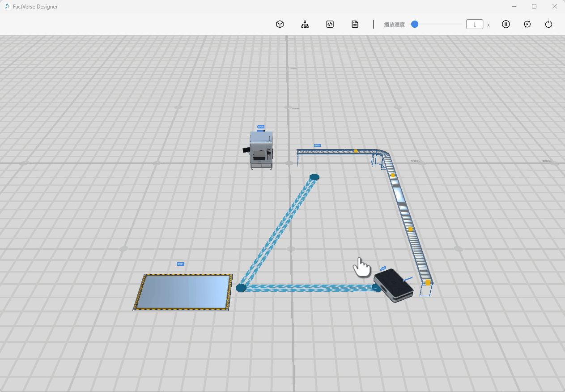The height and width of the screenshot is (392, 565).
Task: Select the yellow box at the conveyor end
Action: coord(428,282)
